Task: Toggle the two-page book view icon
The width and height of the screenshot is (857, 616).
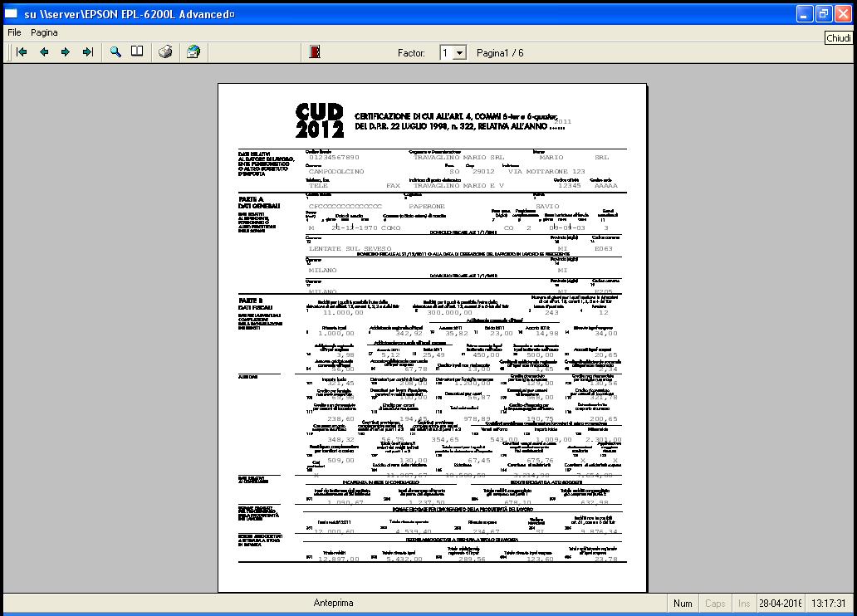Action: [137, 52]
